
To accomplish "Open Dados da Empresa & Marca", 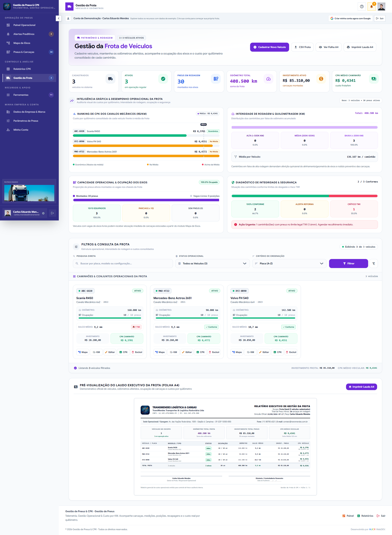I will (x=29, y=112).
